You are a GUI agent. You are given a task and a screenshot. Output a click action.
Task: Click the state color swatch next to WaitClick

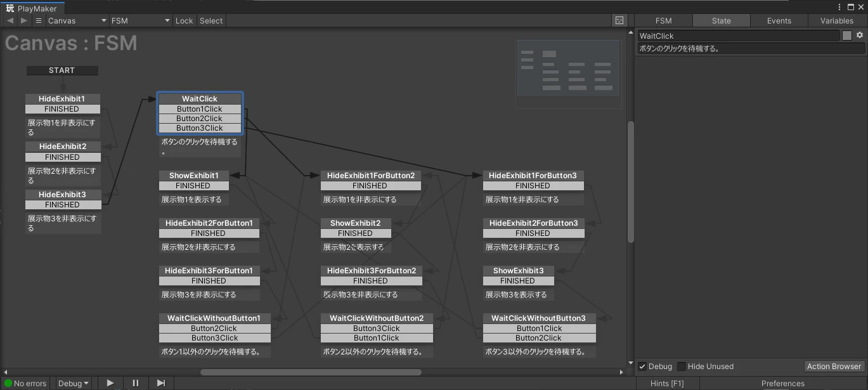(x=847, y=36)
